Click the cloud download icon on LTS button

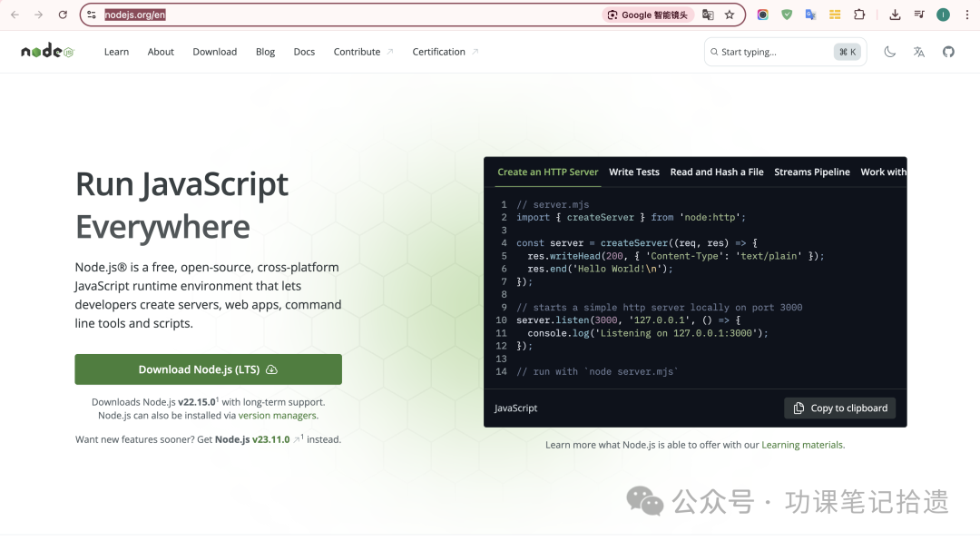pyautogui.click(x=271, y=369)
